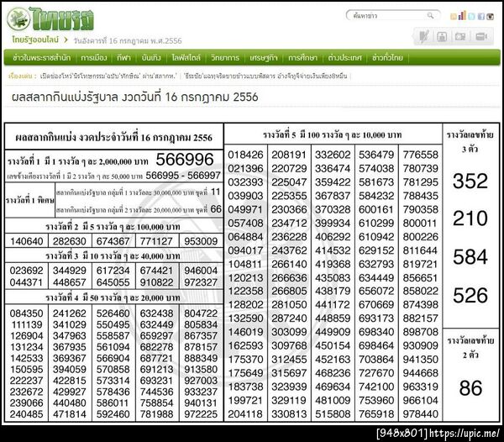
Task: Click three-digit ending number 210
Action: (x=470, y=218)
